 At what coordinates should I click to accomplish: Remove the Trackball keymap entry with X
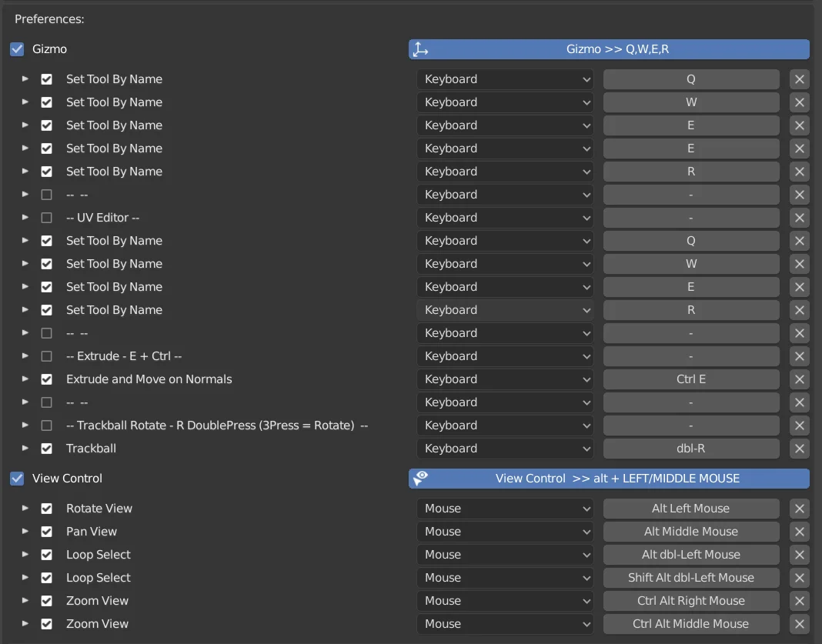click(799, 449)
